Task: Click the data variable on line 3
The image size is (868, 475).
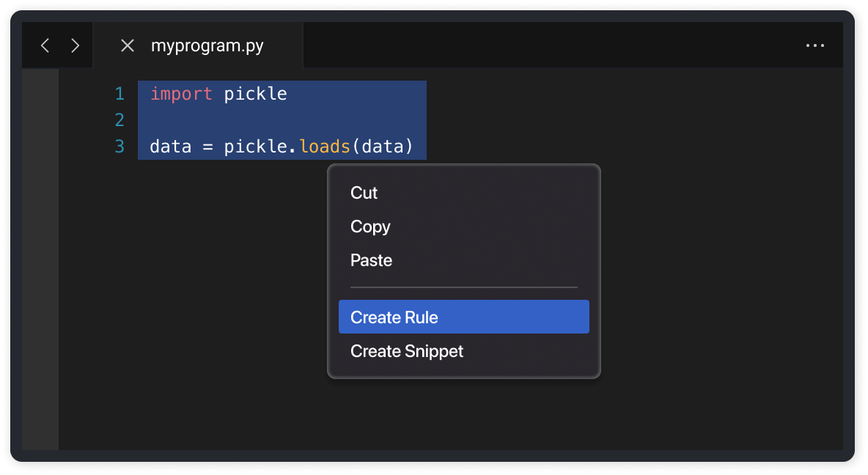Action: [x=170, y=146]
